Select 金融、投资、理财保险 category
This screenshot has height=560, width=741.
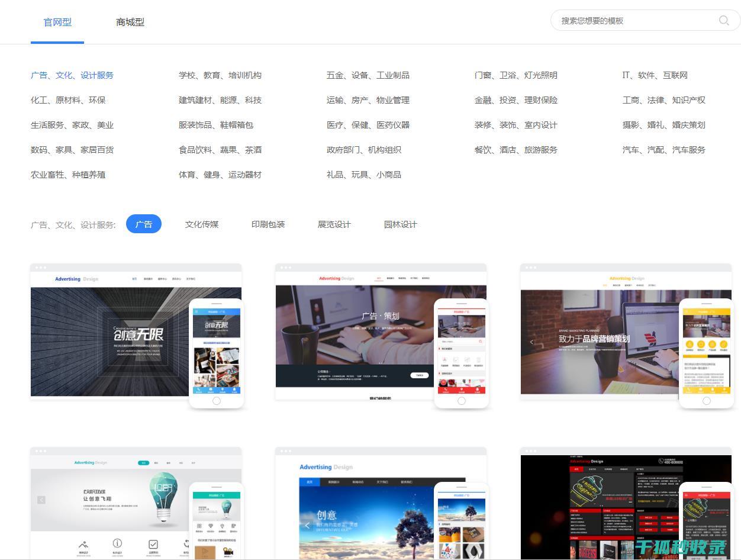coord(516,100)
